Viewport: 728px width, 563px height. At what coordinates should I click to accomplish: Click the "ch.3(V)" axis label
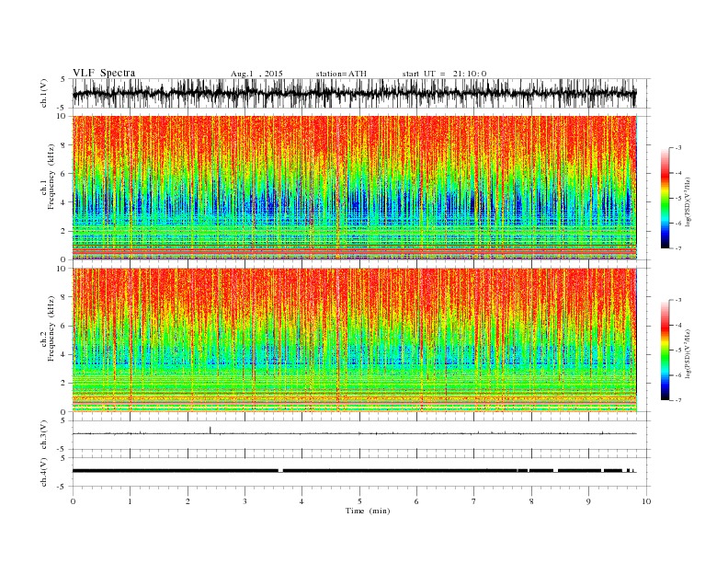point(44,435)
